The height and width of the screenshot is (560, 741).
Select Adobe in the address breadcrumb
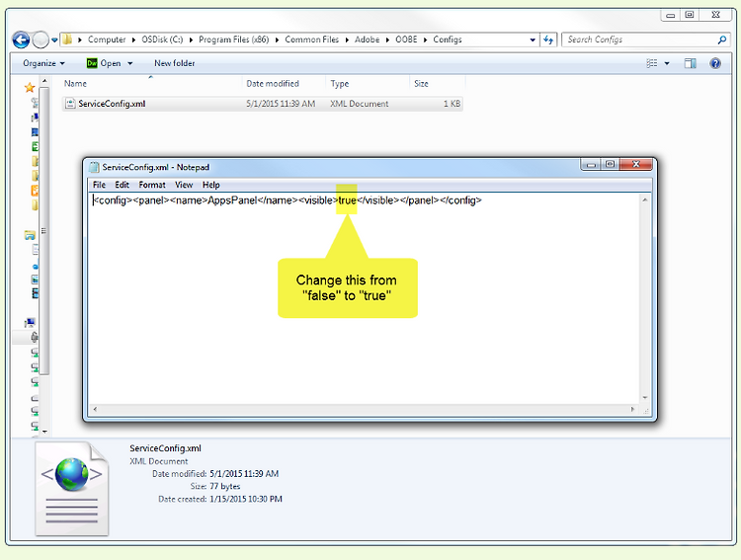click(367, 40)
